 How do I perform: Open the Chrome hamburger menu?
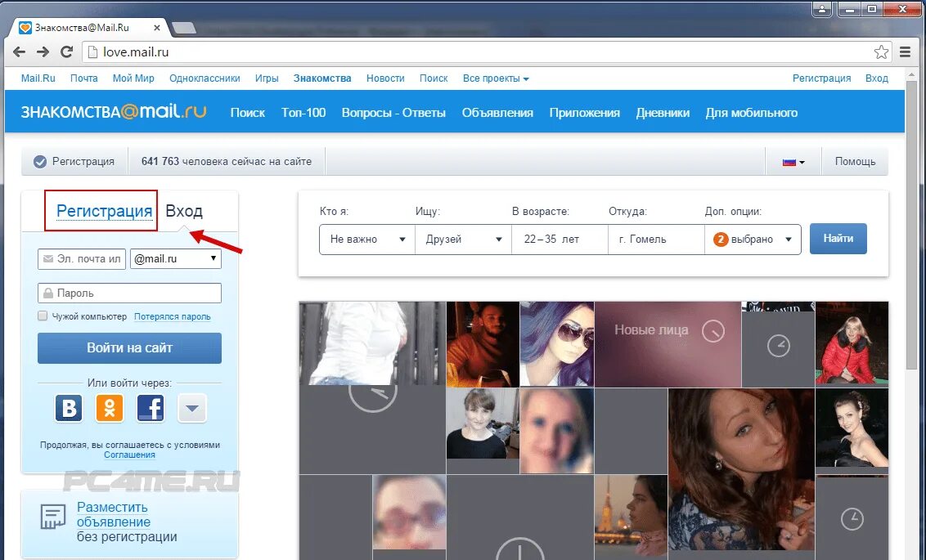coord(905,52)
